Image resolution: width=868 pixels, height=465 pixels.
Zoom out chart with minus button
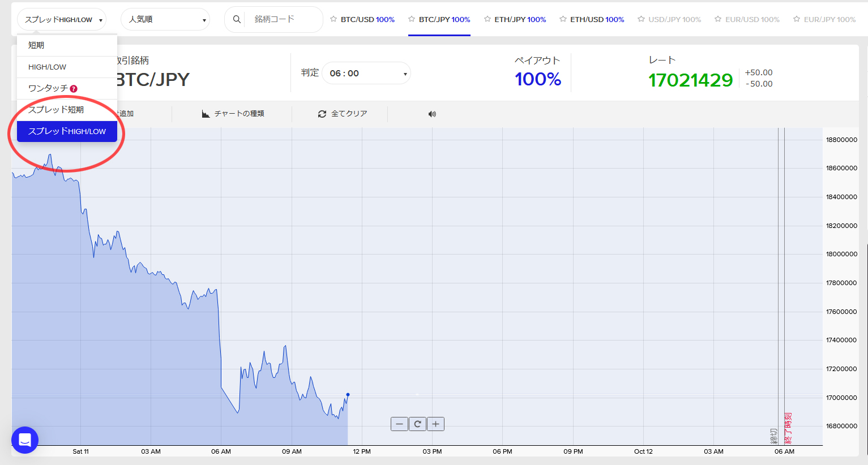click(399, 424)
